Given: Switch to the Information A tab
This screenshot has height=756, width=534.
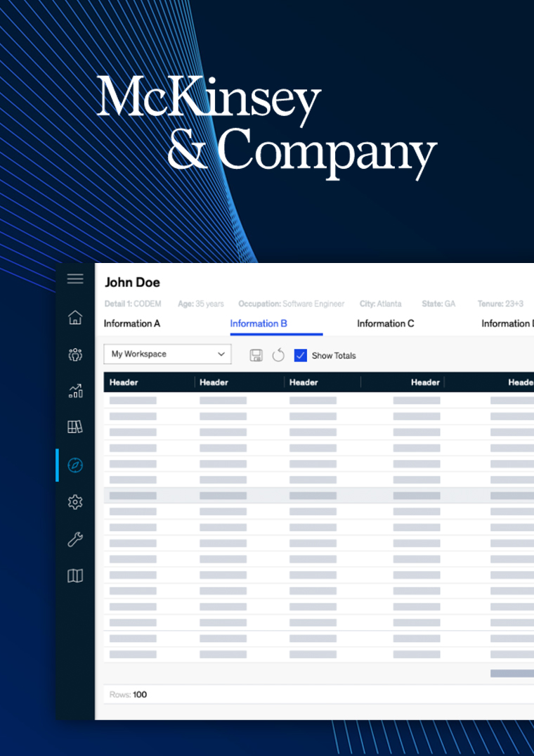Looking at the screenshot, I should click(132, 323).
